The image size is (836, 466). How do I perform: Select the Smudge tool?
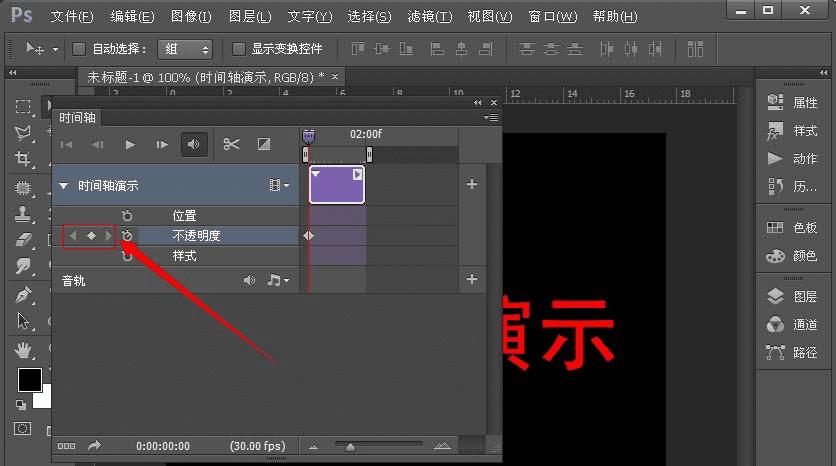click(x=23, y=266)
